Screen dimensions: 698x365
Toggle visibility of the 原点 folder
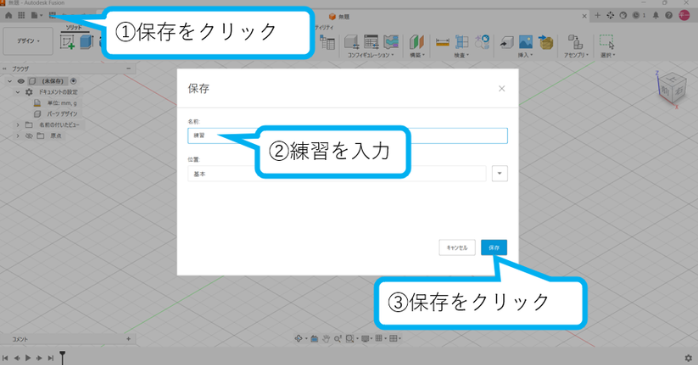pos(29,136)
